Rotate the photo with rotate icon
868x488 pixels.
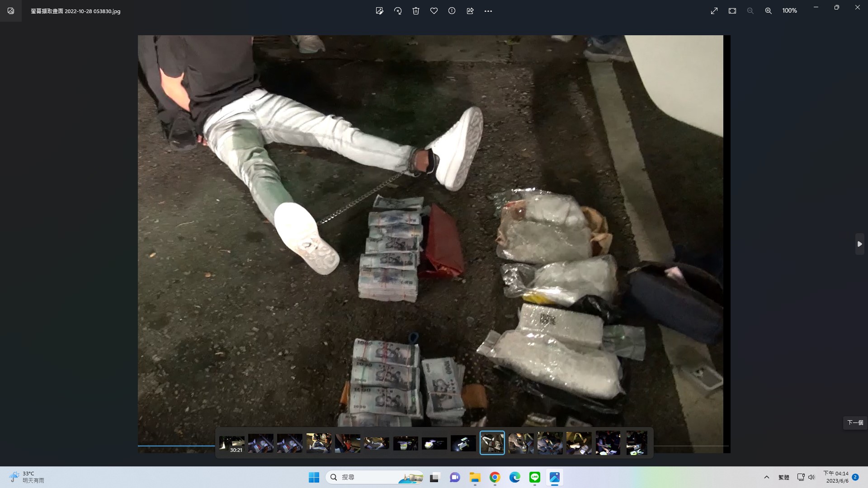pos(398,11)
